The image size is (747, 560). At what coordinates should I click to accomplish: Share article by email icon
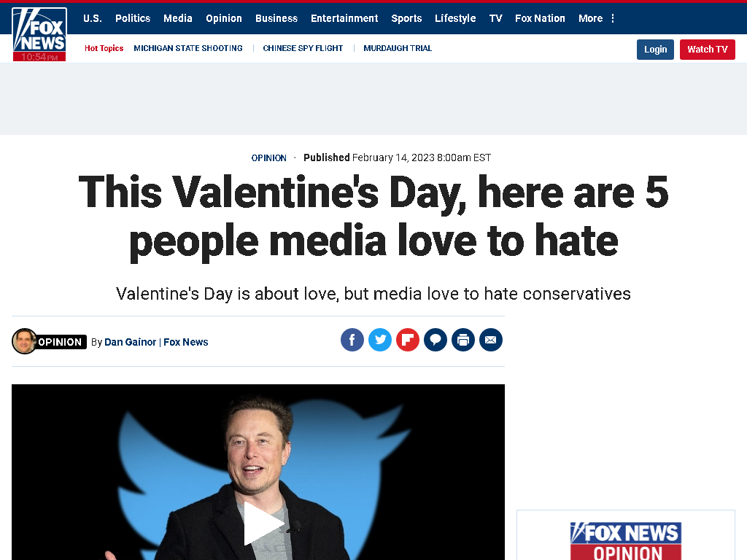[491, 340]
